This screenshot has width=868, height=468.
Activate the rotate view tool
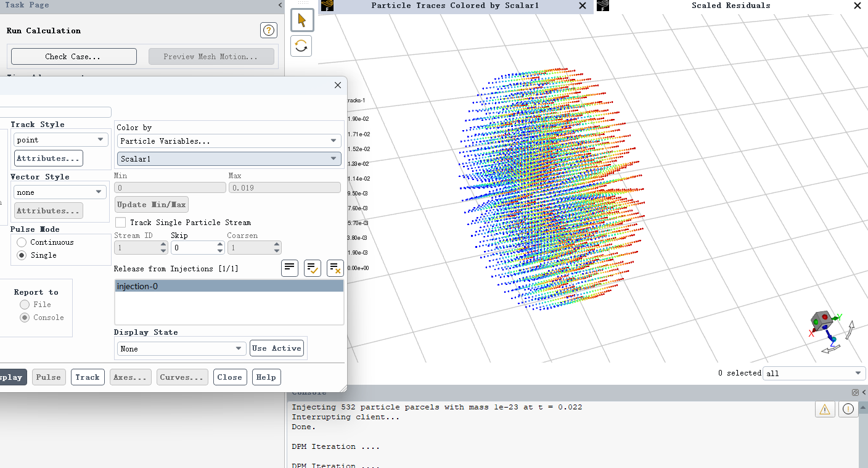click(x=301, y=46)
